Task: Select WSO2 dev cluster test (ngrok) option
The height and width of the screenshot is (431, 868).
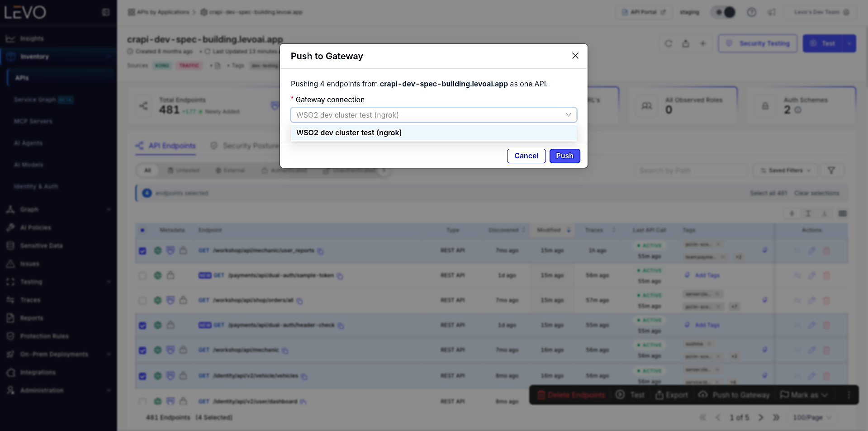Action: [x=433, y=133]
